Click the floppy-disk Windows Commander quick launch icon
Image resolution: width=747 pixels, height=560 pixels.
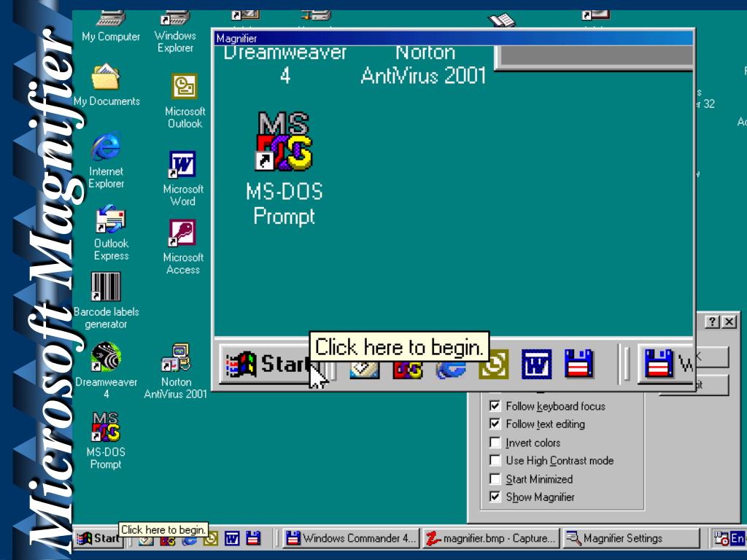click(253, 538)
